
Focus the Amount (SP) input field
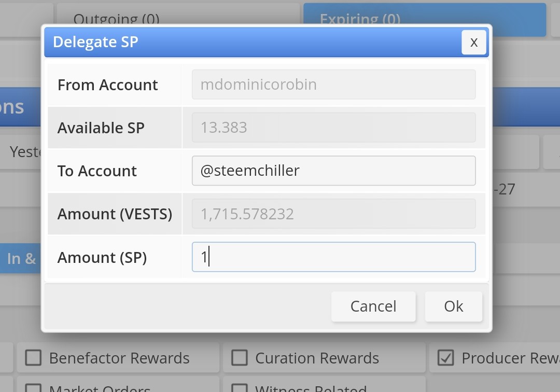333,257
